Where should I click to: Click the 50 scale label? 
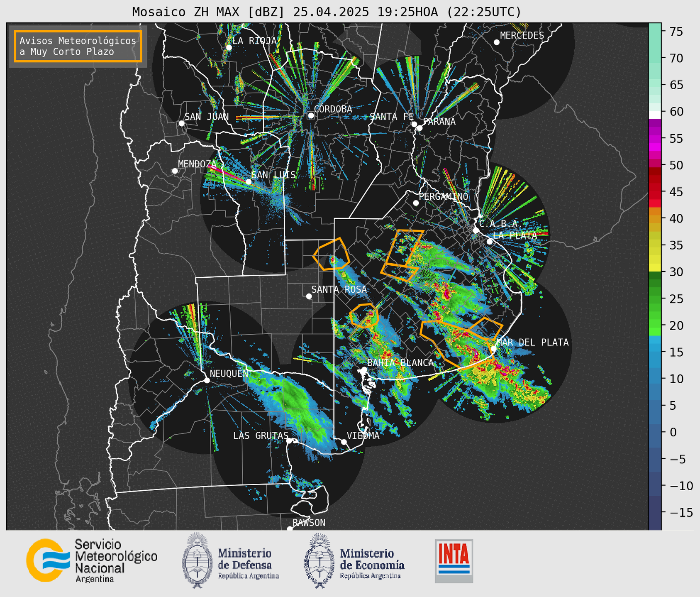pos(676,165)
